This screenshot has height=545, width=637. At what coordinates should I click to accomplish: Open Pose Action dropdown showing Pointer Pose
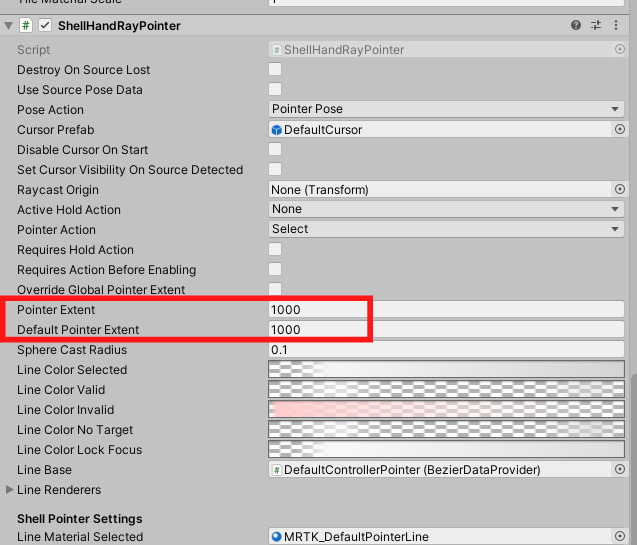[446, 109]
